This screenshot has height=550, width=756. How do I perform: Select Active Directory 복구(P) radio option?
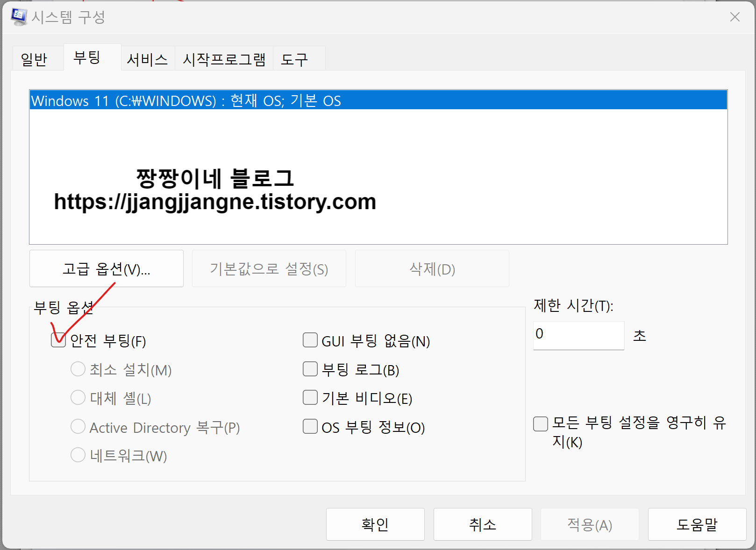pyautogui.click(x=78, y=426)
